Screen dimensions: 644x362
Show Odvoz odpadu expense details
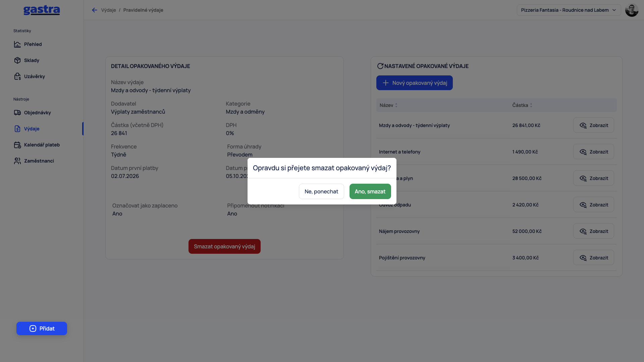[x=593, y=205]
